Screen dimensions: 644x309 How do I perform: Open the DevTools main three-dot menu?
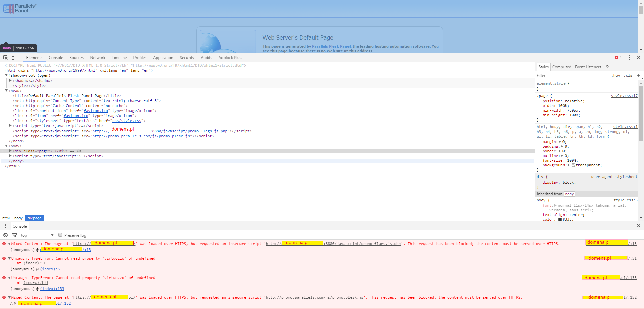pos(629,58)
